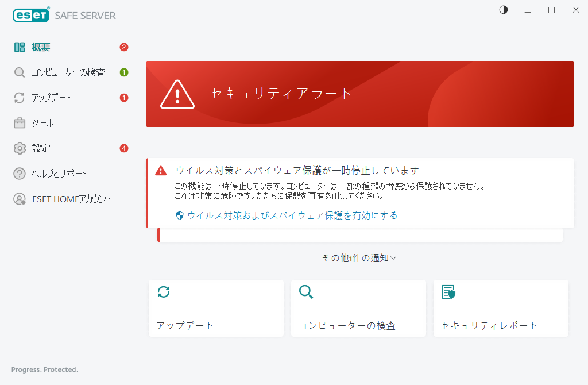588x385 pixels.
Task: Click the アップデート refresh icon in sidebar
Action: pos(19,97)
